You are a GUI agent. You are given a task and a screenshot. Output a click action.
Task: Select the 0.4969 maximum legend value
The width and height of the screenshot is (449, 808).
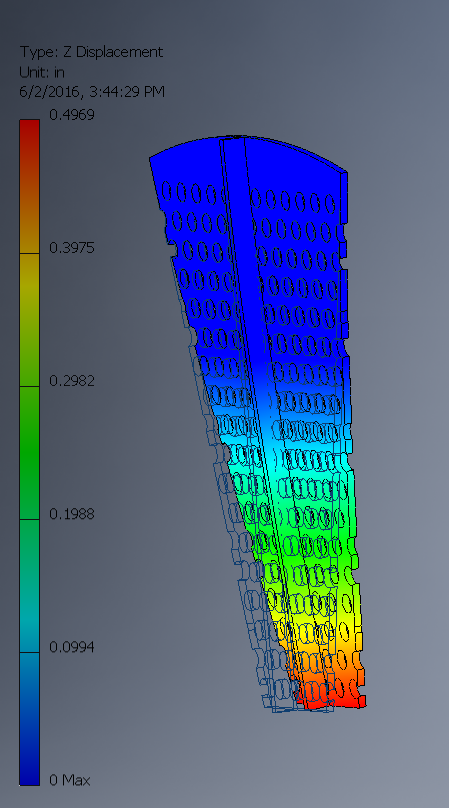pos(72,115)
